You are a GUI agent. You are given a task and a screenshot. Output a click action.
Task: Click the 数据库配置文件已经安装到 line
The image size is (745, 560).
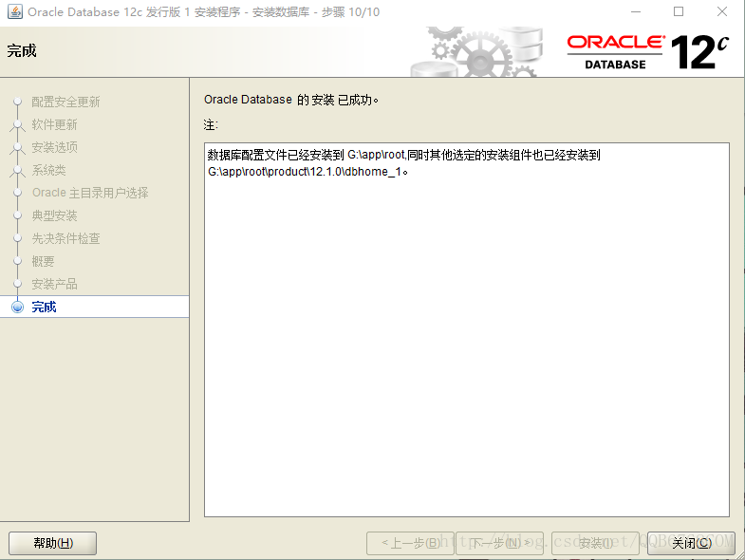tap(404, 155)
